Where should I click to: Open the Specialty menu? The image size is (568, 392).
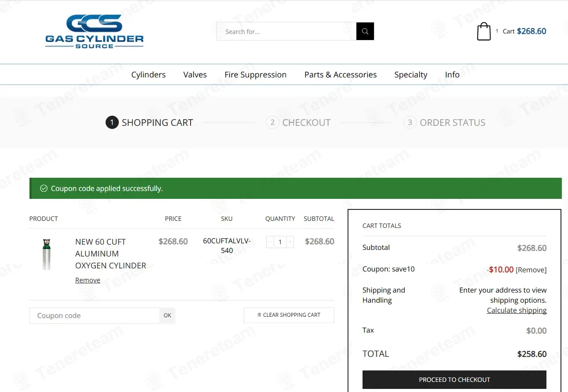click(x=411, y=75)
